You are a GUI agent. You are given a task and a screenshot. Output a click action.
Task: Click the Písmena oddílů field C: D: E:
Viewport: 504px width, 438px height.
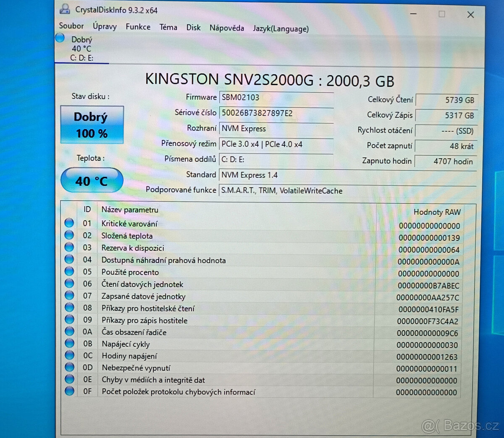point(276,160)
